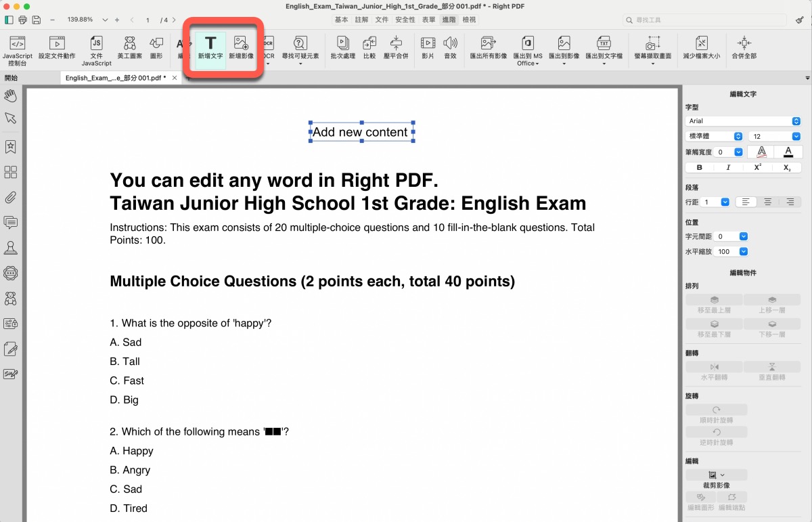The image size is (812, 522).
Task: Insert 音效 sound
Action: tap(450, 47)
